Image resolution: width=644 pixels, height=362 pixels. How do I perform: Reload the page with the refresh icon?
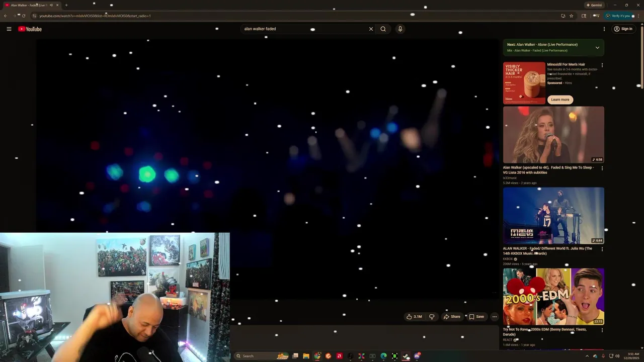pos(23,16)
